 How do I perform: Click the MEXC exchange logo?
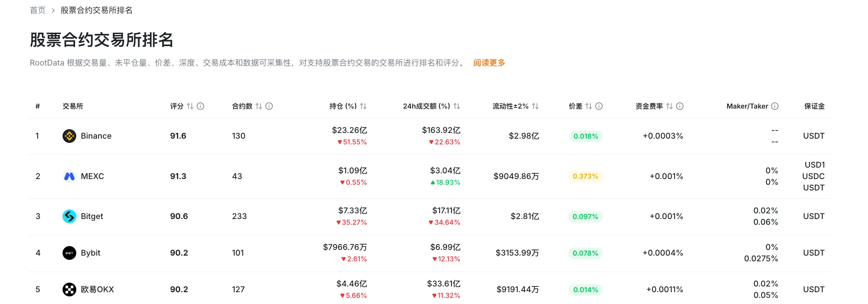click(69, 176)
